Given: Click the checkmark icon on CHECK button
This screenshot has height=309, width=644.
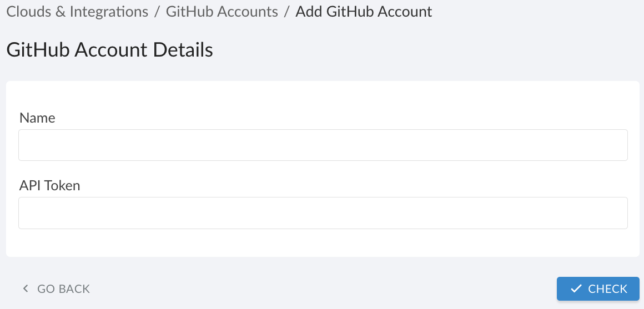Looking at the screenshot, I should [576, 288].
